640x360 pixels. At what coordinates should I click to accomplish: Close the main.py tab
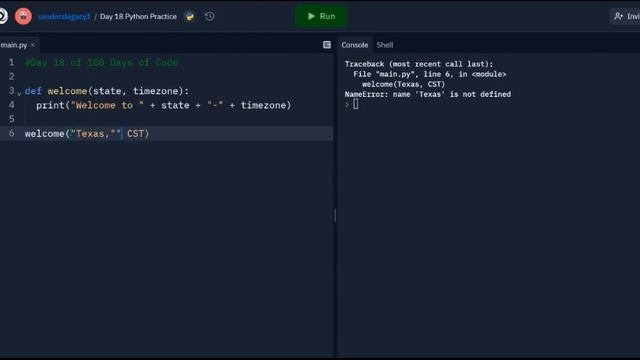[x=33, y=45]
